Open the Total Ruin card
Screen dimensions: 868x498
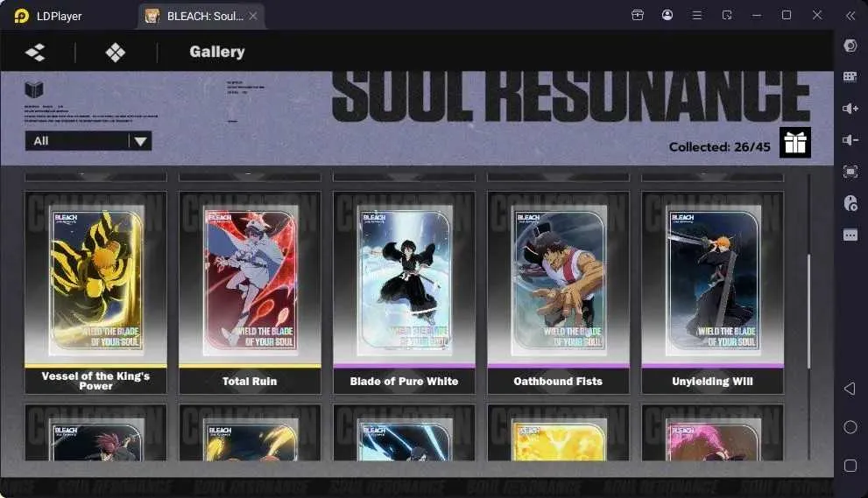[x=250, y=292]
